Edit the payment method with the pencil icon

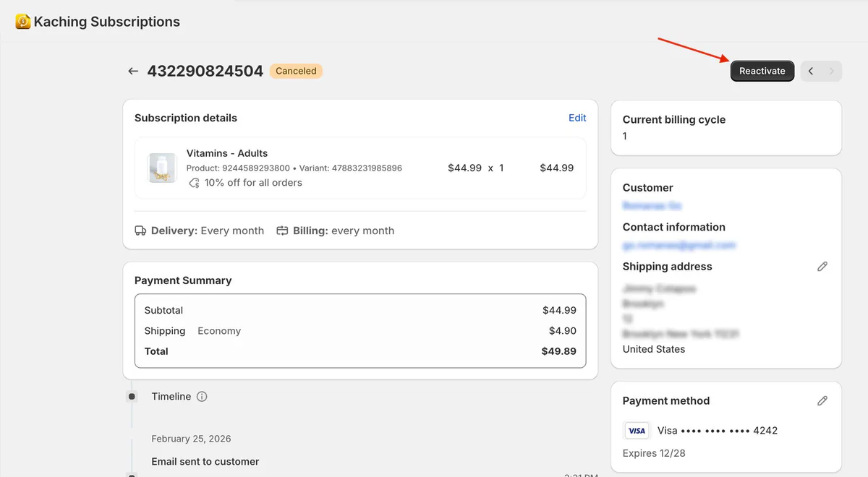(x=822, y=401)
